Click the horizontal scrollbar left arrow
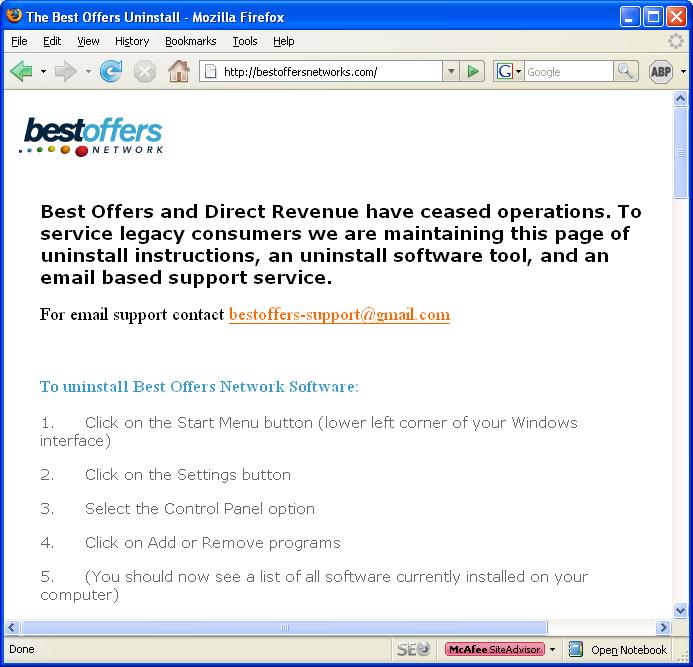Viewport: 693px width, 667px height. [x=11, y=627]
